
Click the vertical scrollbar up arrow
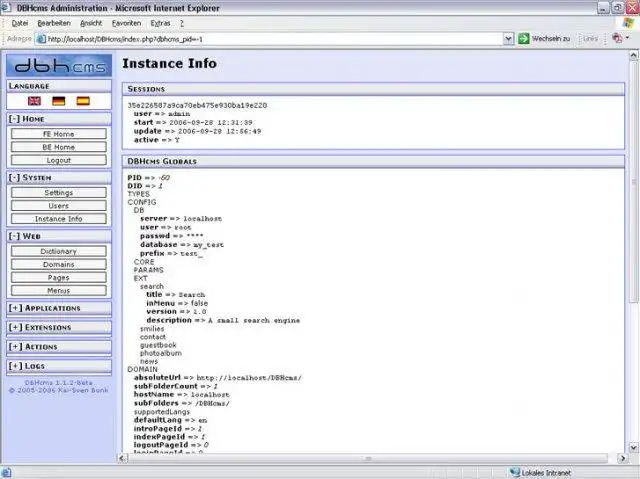tap(633, 55)
